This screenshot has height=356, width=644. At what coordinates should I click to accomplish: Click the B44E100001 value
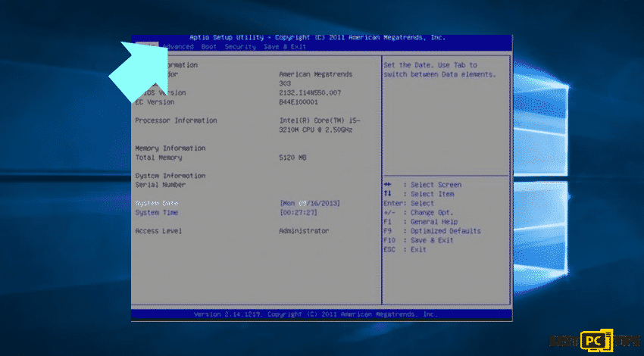(299, 102)
